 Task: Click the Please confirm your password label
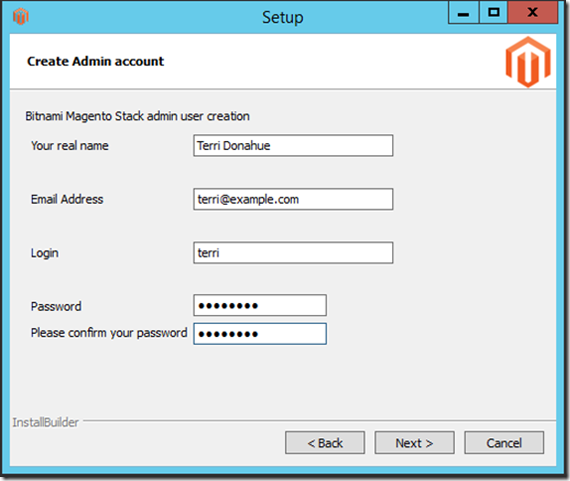(x=109, y=333)
